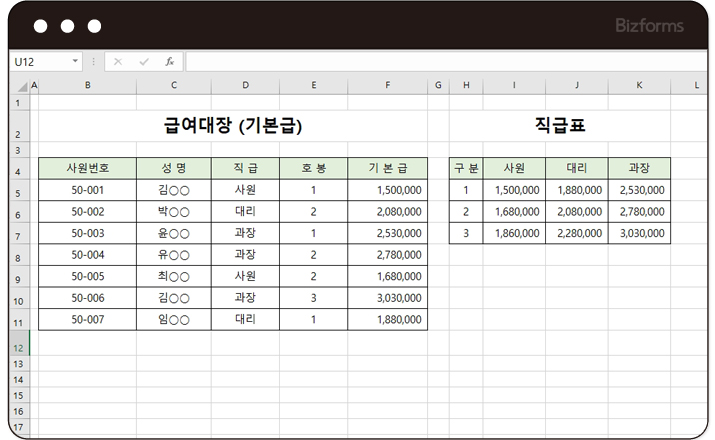Open the Name Box dropdown arrow

(75, 61)
